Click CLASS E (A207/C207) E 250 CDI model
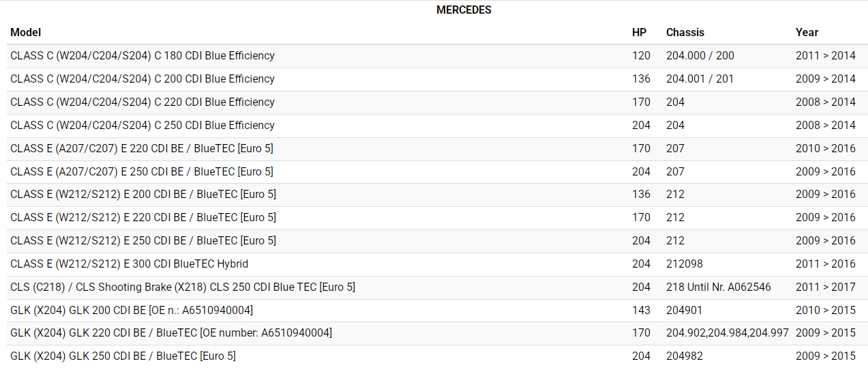The height and width of the screenshot is (368, 868). coord(142,171)
